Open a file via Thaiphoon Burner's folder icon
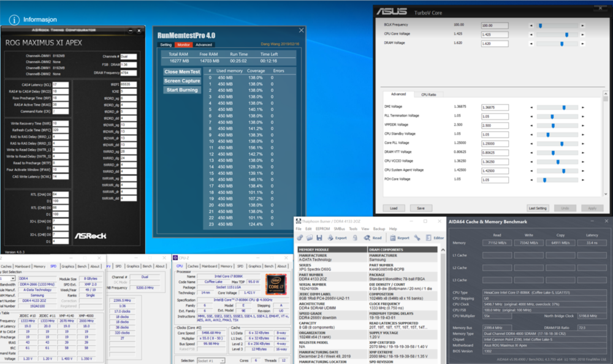 pos(309,238)
